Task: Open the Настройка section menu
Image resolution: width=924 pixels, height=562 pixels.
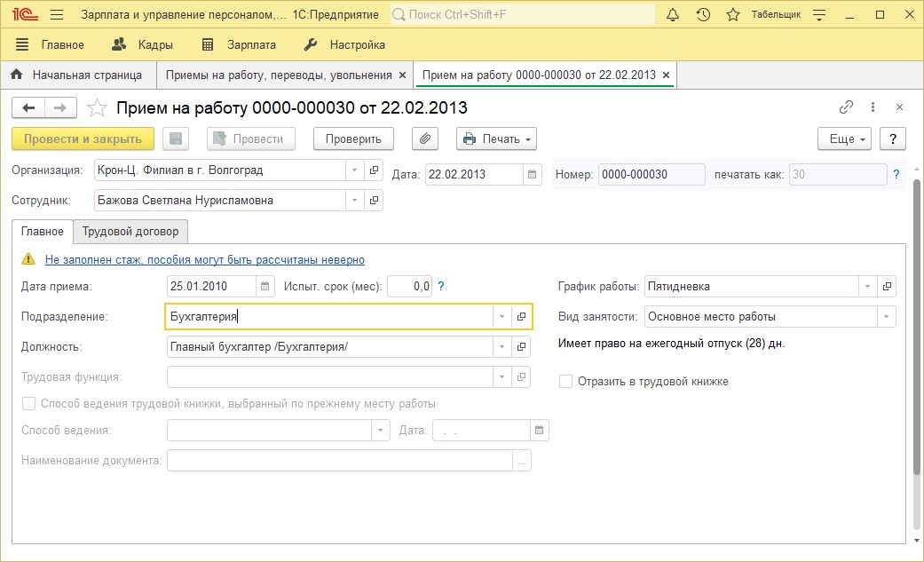Action: click(x=344, y=44)
